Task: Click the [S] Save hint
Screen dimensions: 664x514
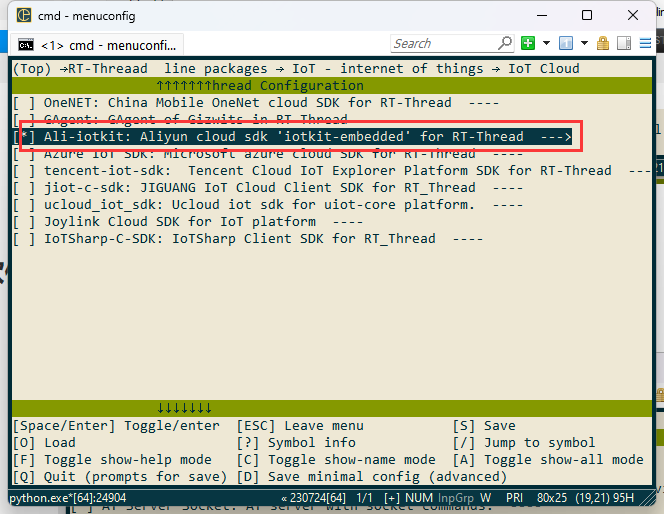Action: [484, 426]
